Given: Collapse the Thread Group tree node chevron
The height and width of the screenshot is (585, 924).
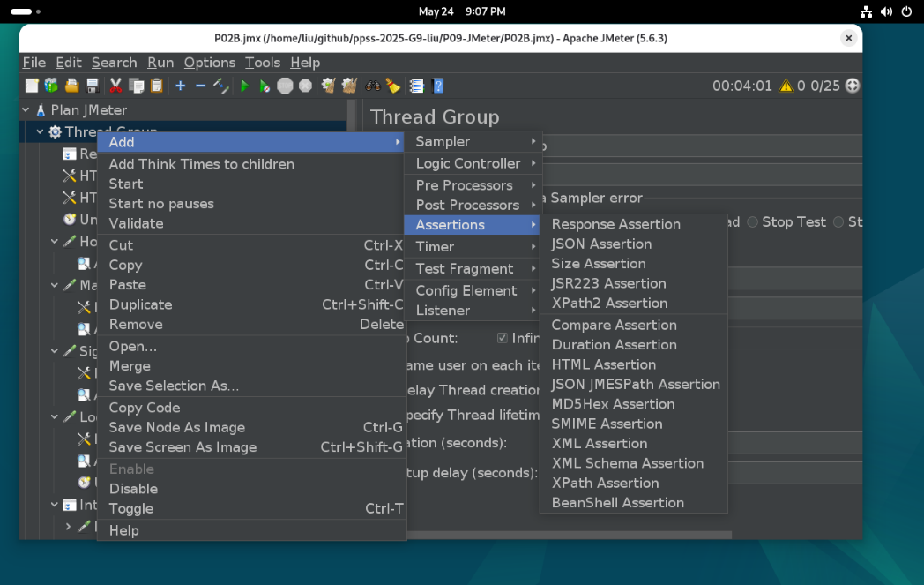Looking at the screenshot, I should pos(40,131).
